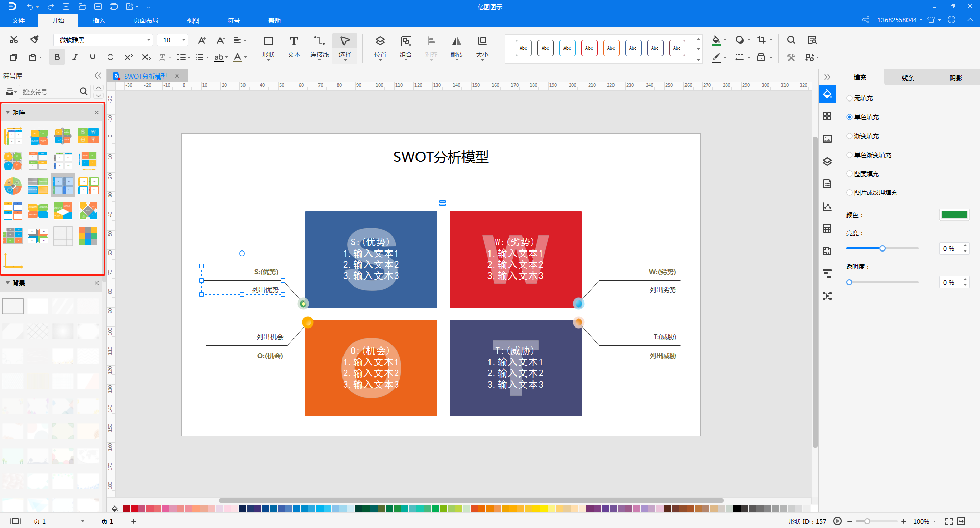Adjust the 透明度 transparency slider
This screenshot has height=528, width=980.
(849, 282)
